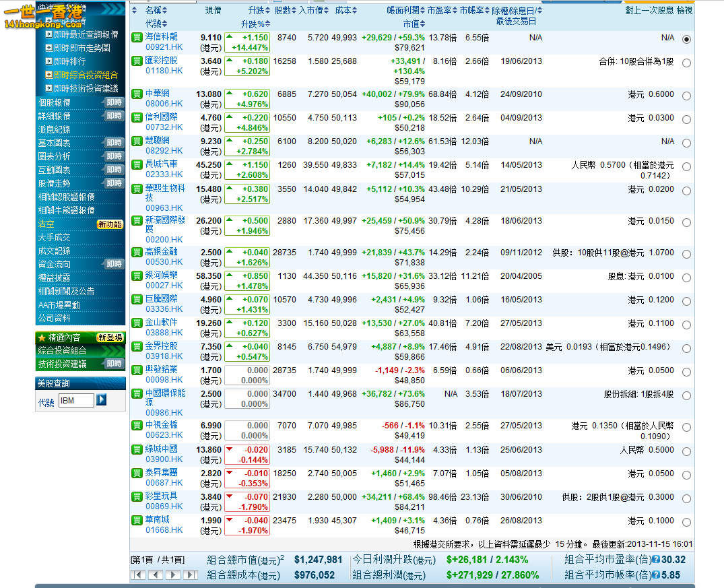724x588 pixels.
Task: Sort by 升跌% column header
Action: click(x=255, y=24)
